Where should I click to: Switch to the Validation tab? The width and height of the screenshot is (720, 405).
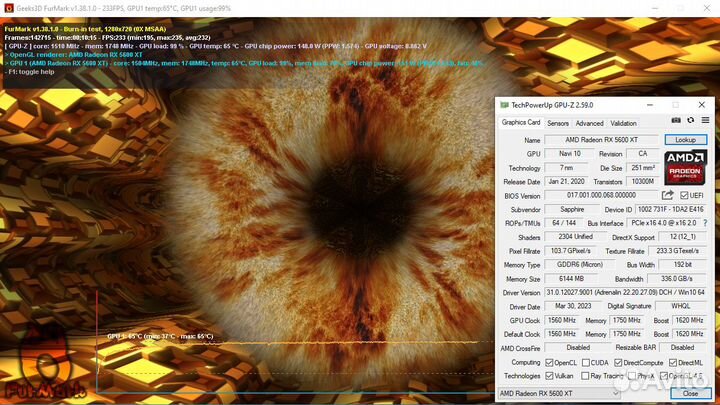[x=624, y=123]
